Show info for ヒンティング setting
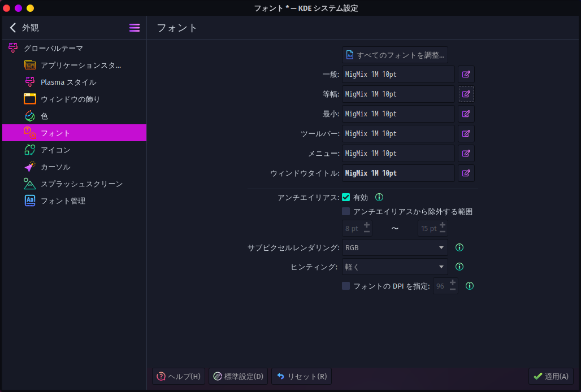The width and height of the screenshot is (581, 392). coord(459,267)
